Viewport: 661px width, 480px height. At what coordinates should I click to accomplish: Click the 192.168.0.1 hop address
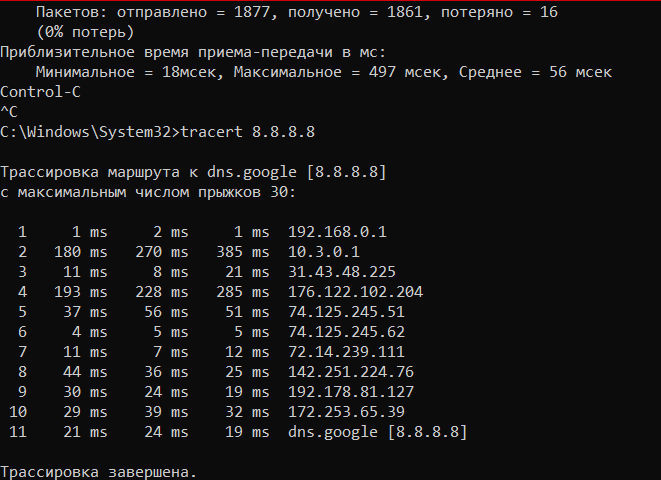click(337, 232)
